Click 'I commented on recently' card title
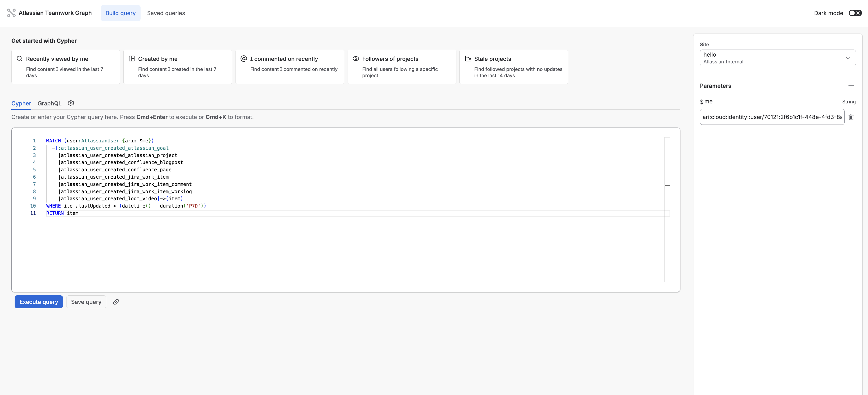Screen dimensions: 868x395 pos(284,59)
